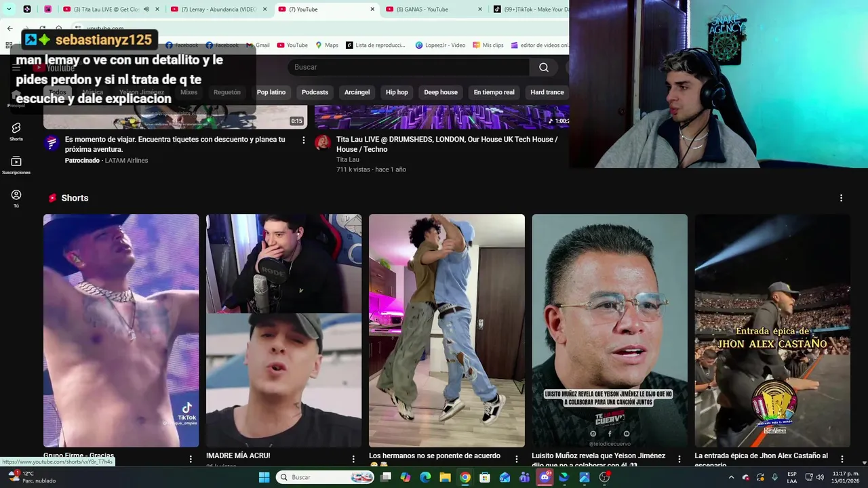The image size is (868, 488).
Task: Go back with browser back arrow
Action: click(x=9, y=28)
